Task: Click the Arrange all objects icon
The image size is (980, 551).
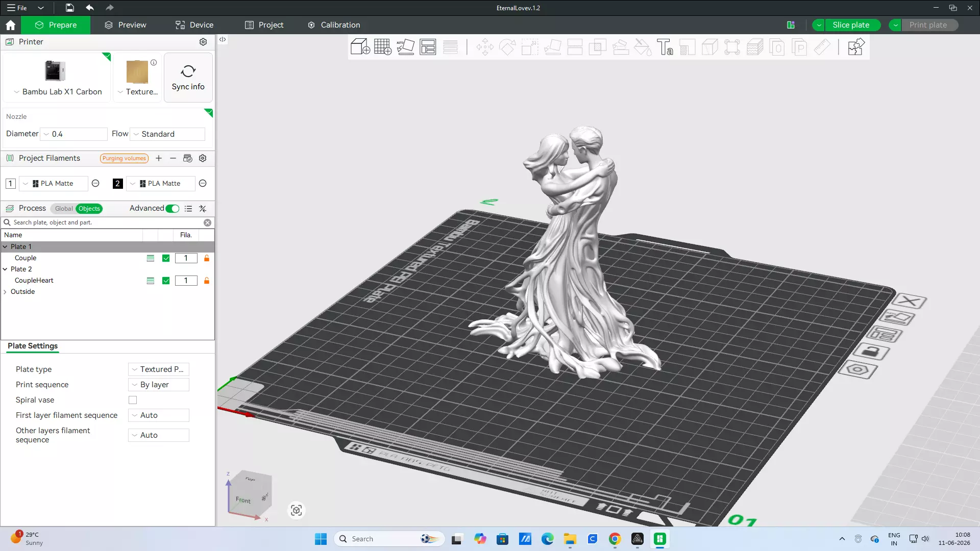Action: (428, 47)
